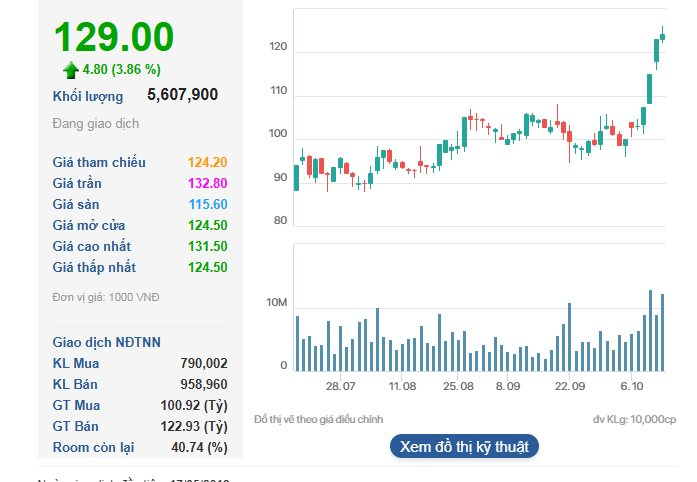Click the 10M volume axis label
The width and height of the screenshot is (697, 482).
276,303
